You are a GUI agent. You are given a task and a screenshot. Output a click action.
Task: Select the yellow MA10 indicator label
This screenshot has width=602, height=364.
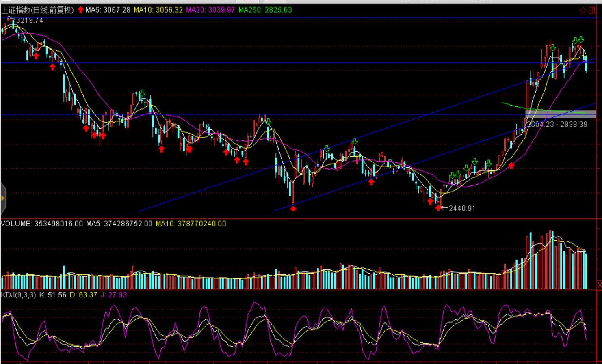pyautogui.click(x=158, y=10)
